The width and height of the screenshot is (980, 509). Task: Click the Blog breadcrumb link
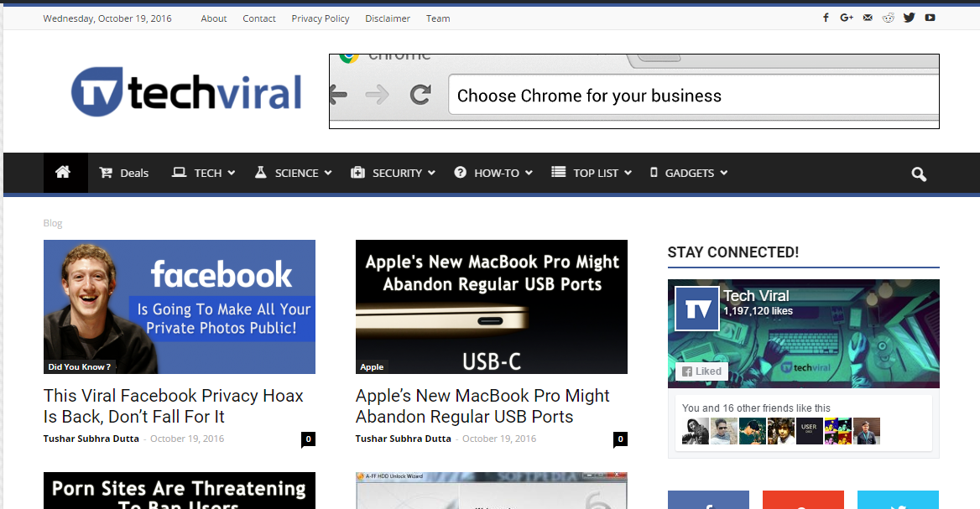53,223
